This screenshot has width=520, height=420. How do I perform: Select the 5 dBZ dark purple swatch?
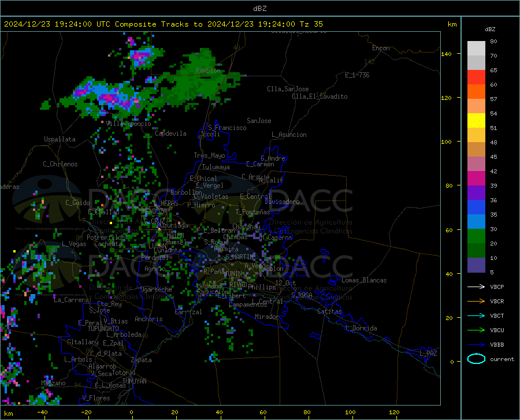476,265
